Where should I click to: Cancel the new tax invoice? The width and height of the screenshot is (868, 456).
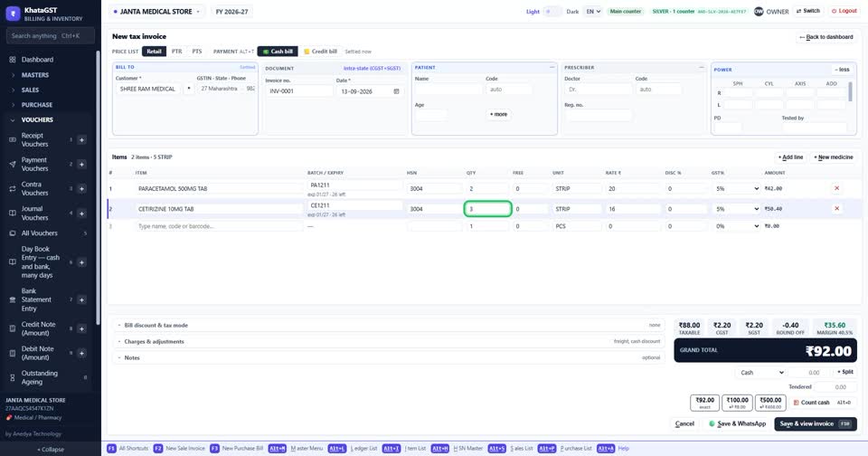pos(684,423)
